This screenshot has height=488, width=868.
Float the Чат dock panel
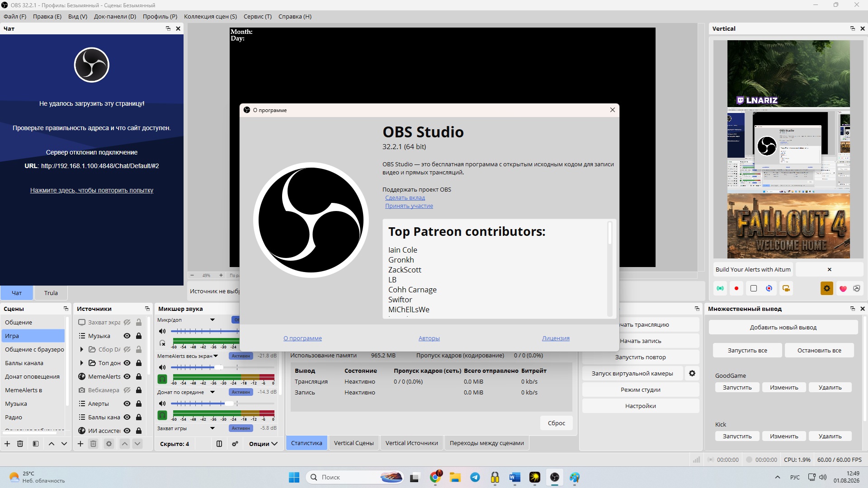[x=168, y=28]
